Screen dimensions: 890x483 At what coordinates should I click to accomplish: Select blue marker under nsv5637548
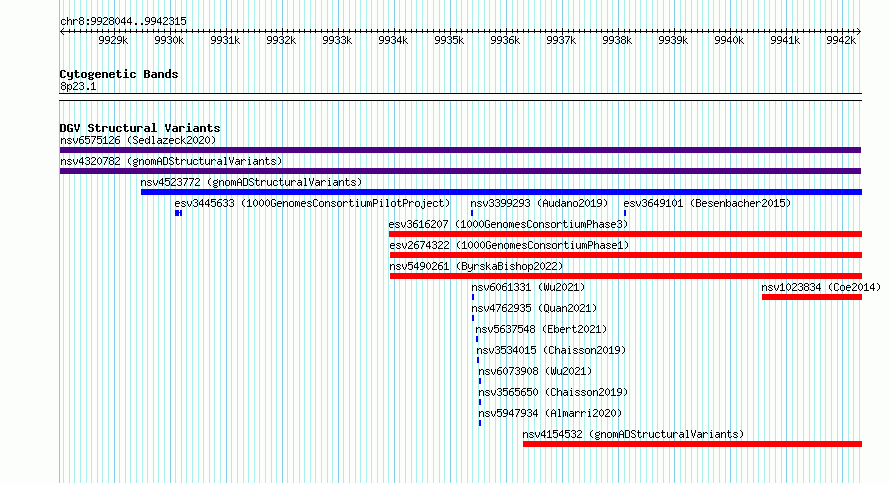[x=477, y=339]
